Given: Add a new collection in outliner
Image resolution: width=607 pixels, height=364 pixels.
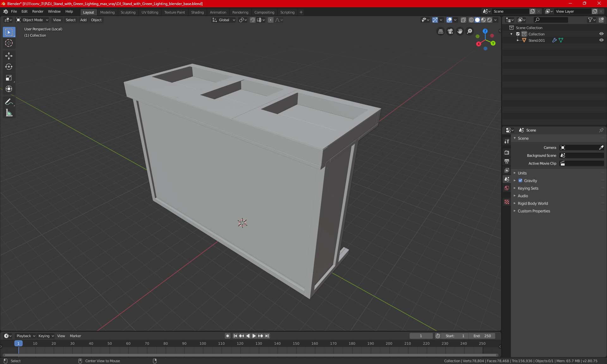Looking at the screenshot, I should pyautogui.click(x=601, y=20).
